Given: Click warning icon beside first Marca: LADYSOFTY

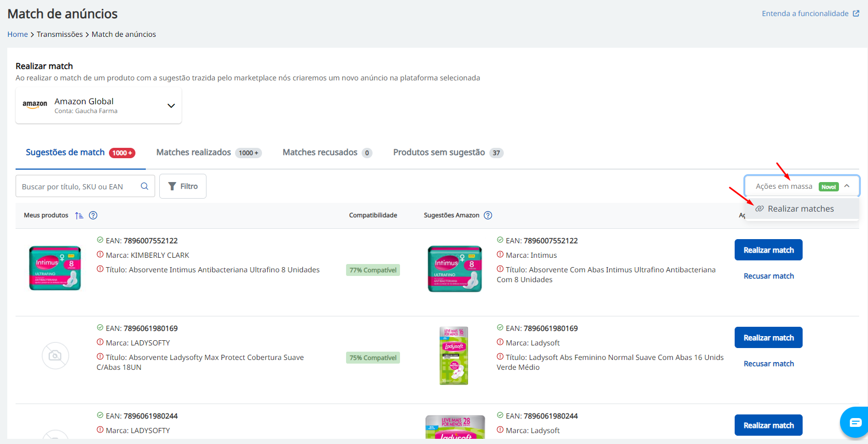Looking at the screenshot, I should click(x=100, y=342).
